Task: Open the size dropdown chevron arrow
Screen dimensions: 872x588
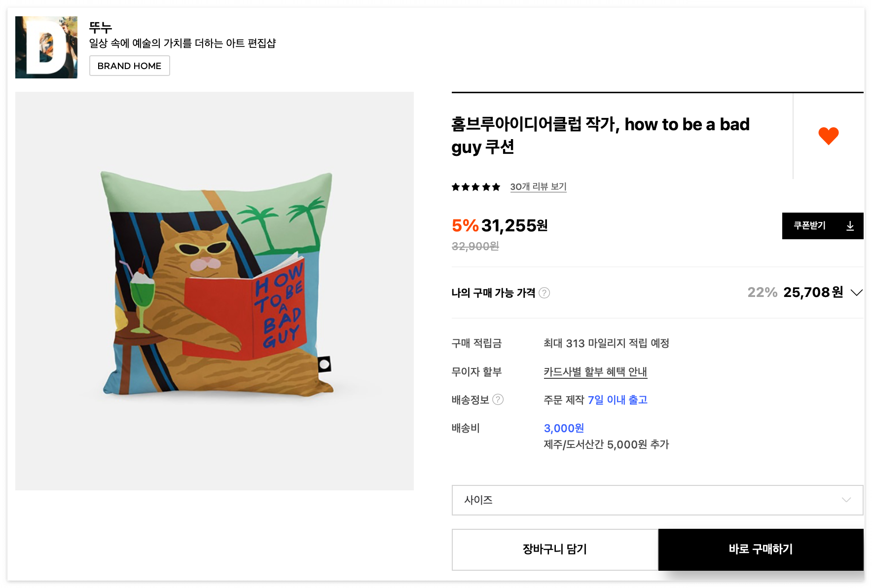Action: click(x=847, y=500)
